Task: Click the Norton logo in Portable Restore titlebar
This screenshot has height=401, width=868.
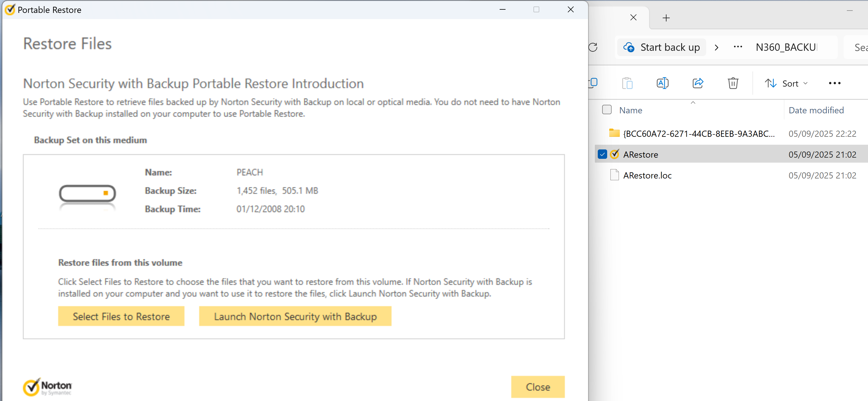Action: pyautogui.click(x=10, y=10)
